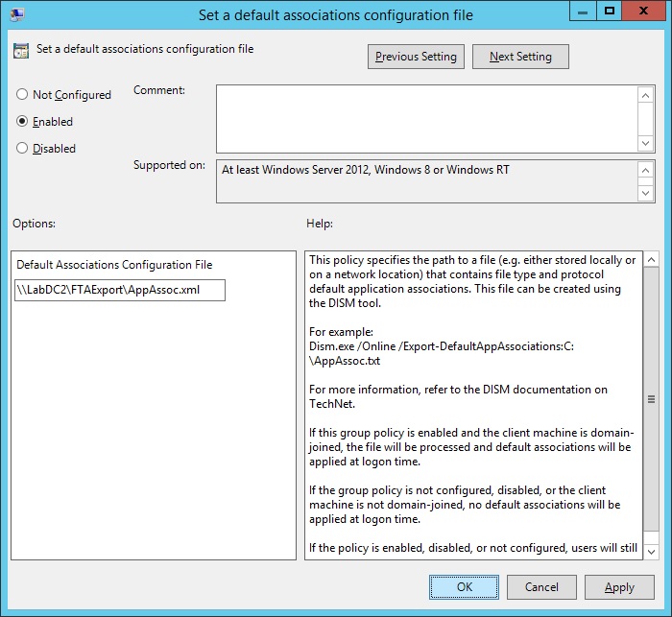
Task: Select the Not Configured radio button
Action: pos(22,95)
